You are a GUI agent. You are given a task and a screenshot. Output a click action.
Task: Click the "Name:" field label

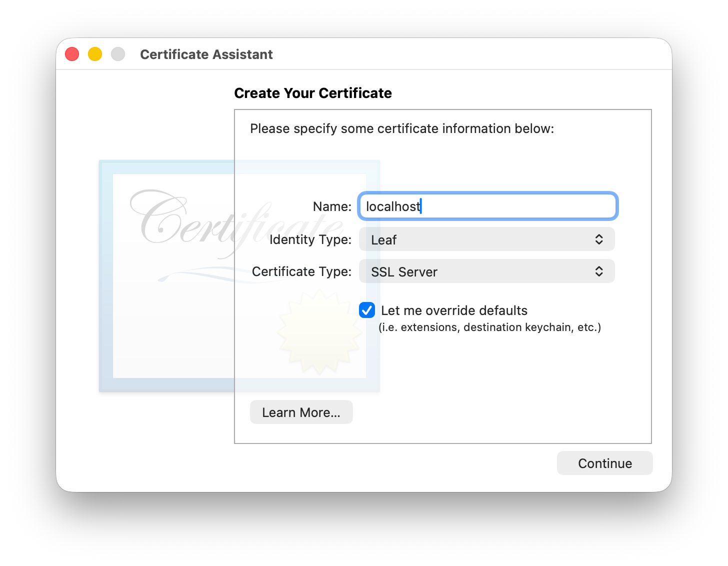332,206
